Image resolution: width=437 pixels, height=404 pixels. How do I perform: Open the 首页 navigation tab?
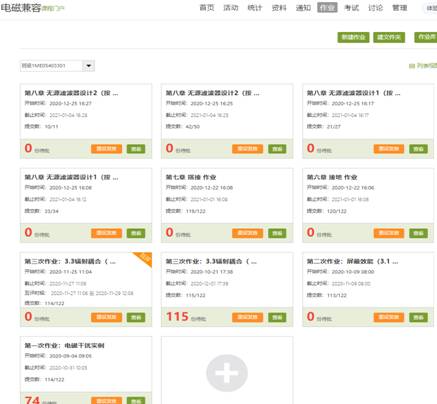[x=207, y=8]
